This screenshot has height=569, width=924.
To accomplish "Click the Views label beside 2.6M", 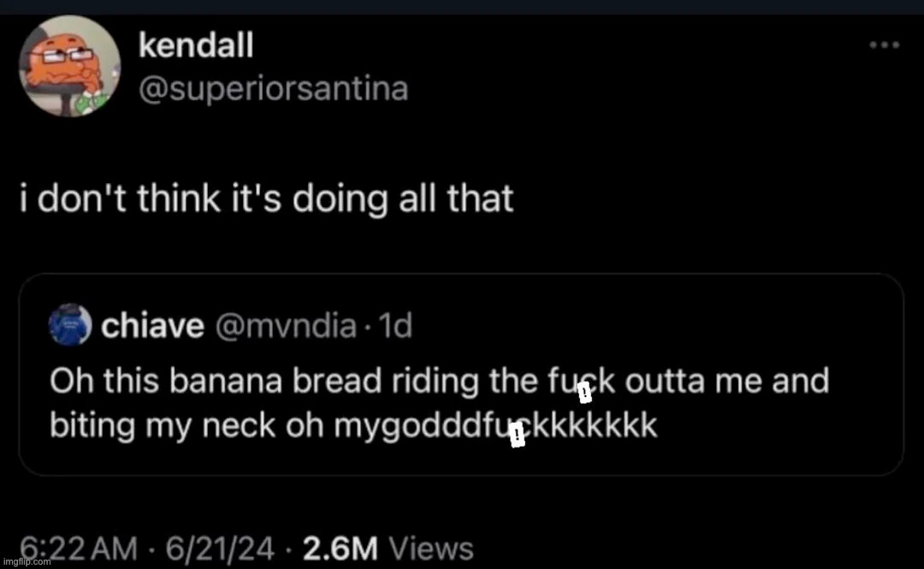I will coord(430,547).
